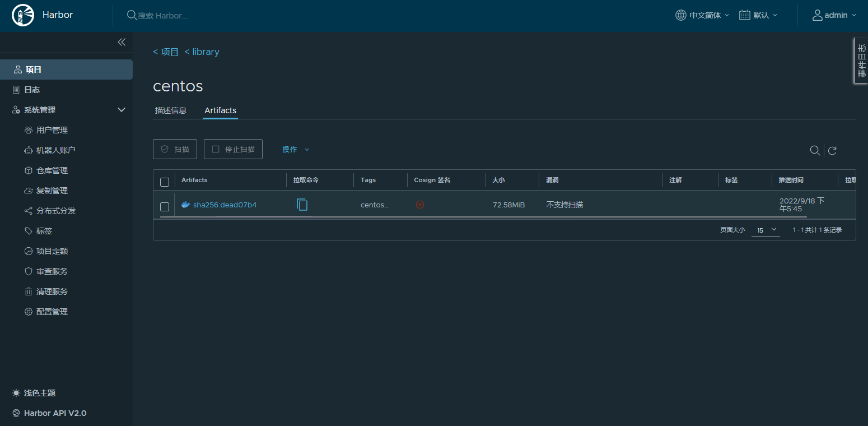This screenshot has width=868, height=426.
Task: Change page size from 15 dropdown
Action: pyautogui.click(x=766, y=230)
